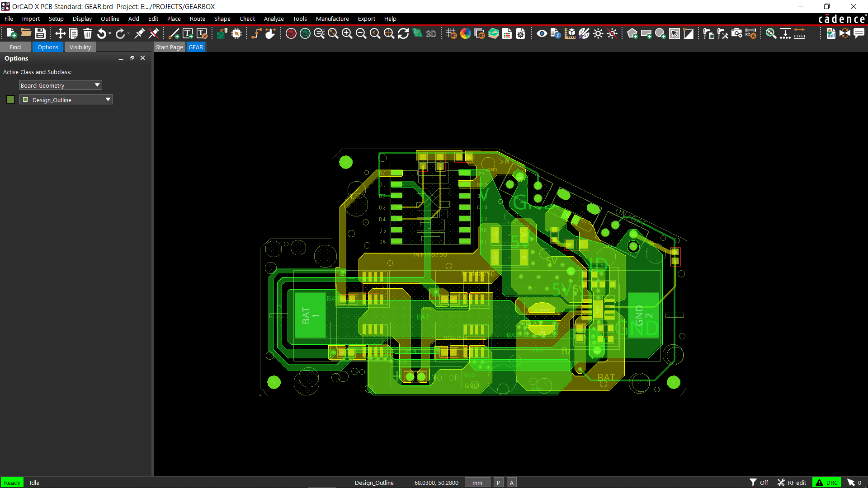The height and width of the screenshot is (488, 868).
Task: Select the Add Rectangle shape tool
Action: (x=646, y=33)
